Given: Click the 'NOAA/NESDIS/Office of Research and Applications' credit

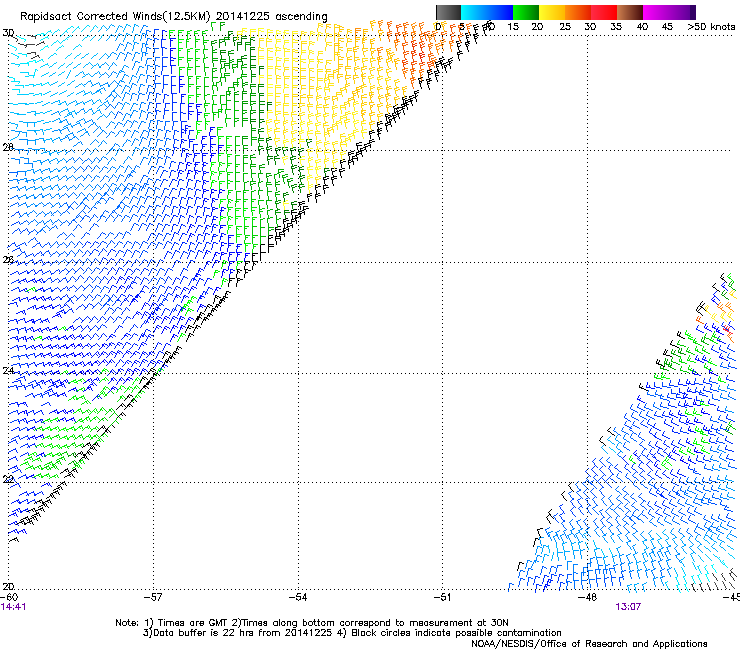Looking at the screenshot, I should 589,644.
